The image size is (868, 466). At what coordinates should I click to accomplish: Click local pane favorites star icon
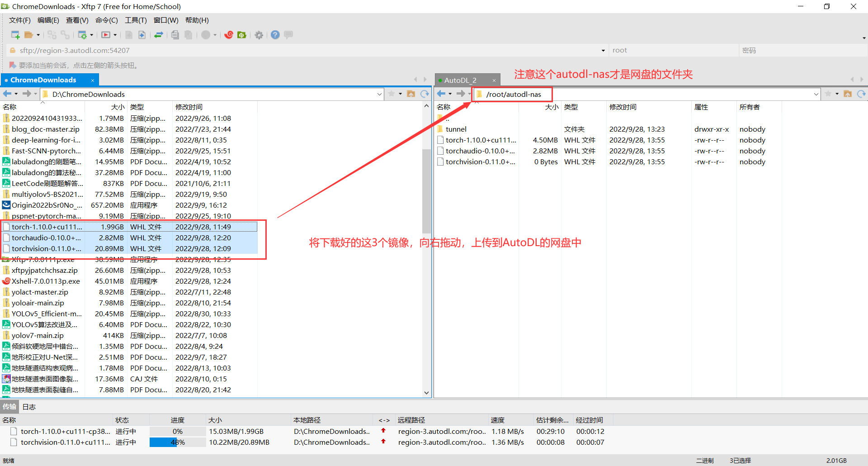point(392,94)
